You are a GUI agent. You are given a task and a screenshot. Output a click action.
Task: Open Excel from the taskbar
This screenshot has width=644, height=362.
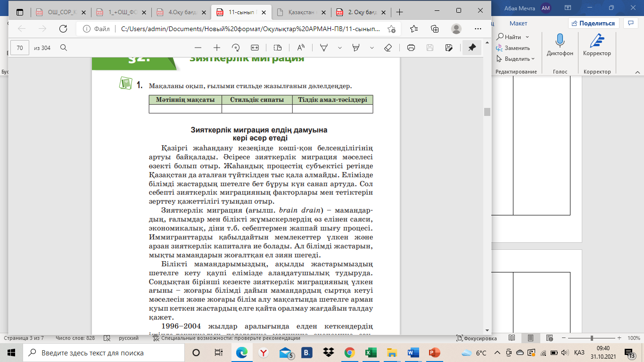click(371, 353)
